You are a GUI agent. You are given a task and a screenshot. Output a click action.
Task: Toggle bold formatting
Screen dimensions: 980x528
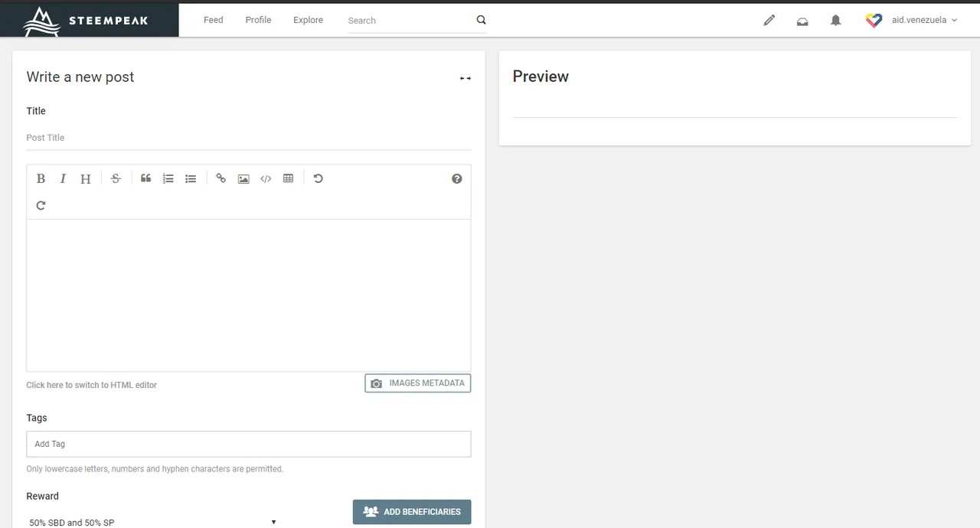point(41,178)
